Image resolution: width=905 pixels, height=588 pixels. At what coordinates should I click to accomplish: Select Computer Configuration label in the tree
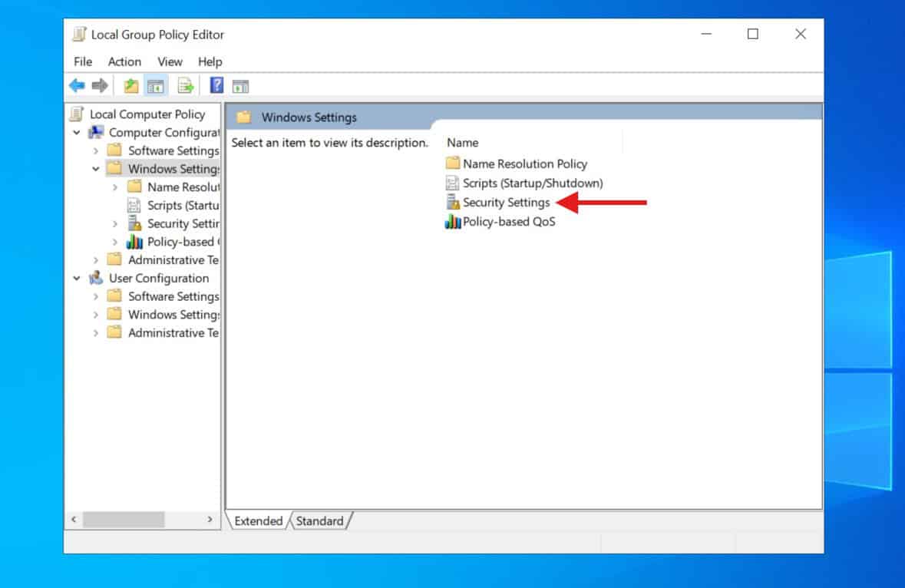tap(164, 133)
